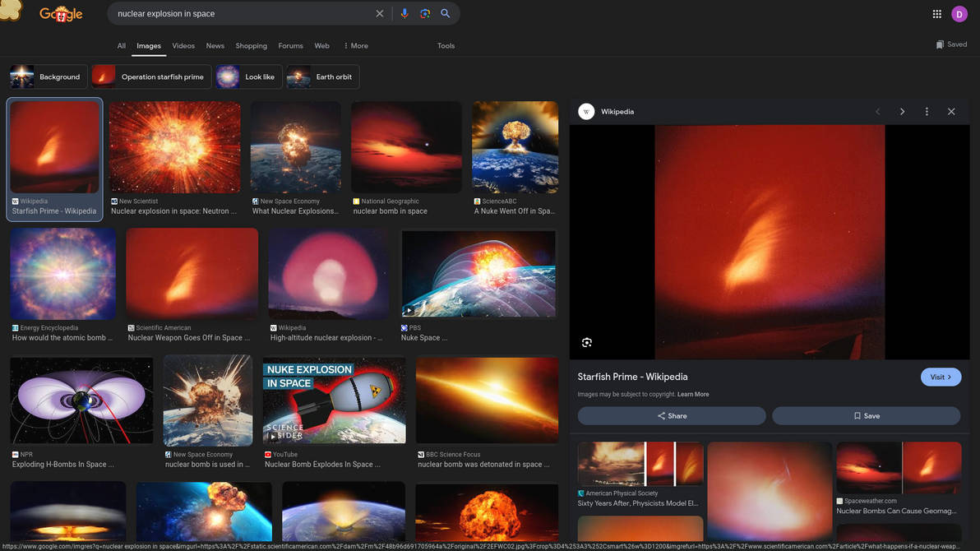Image resolution: width=980 pixels, height=551 pixels.
Task: Share the previewed image
Action: (x=672, y=416)
